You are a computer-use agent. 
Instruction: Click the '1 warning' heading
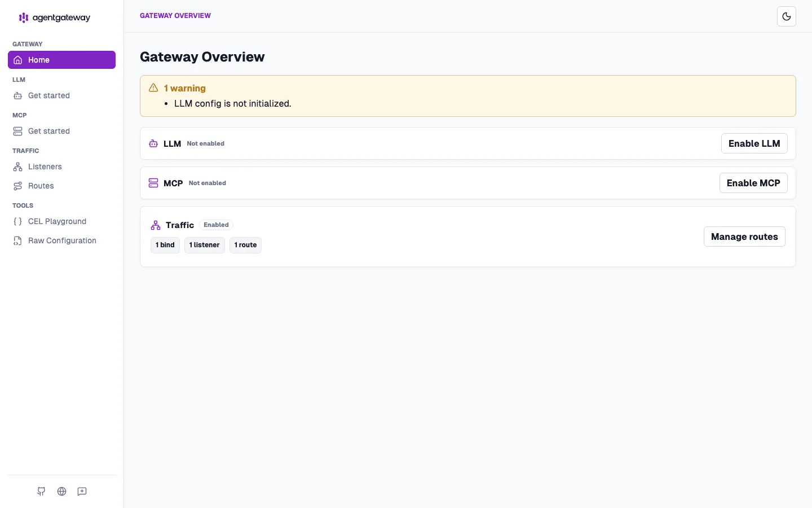coord(185,88)
